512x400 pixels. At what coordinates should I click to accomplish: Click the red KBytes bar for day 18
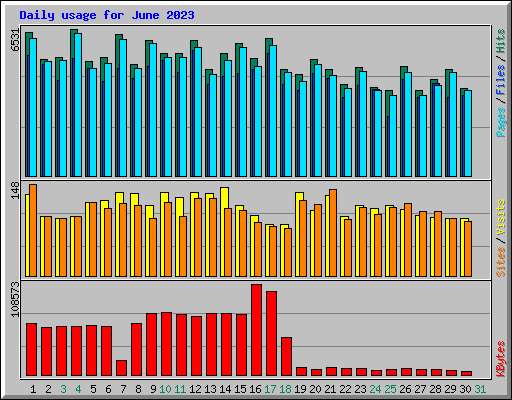click(286, 357)
